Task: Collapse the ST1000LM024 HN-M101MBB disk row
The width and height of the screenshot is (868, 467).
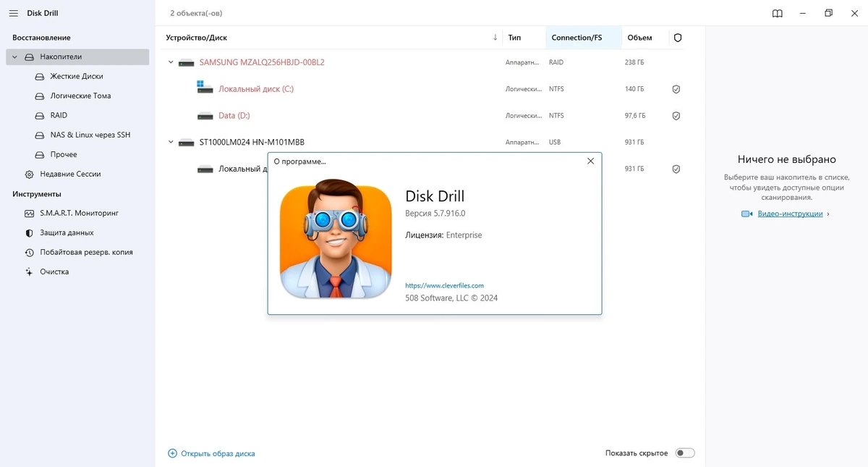Action: pos(171,143)
